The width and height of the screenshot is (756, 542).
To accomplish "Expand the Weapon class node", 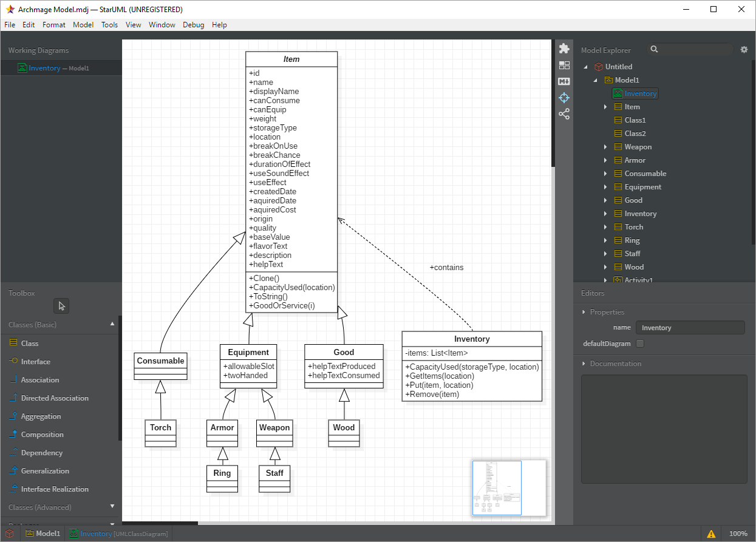I will coord(605,147).
